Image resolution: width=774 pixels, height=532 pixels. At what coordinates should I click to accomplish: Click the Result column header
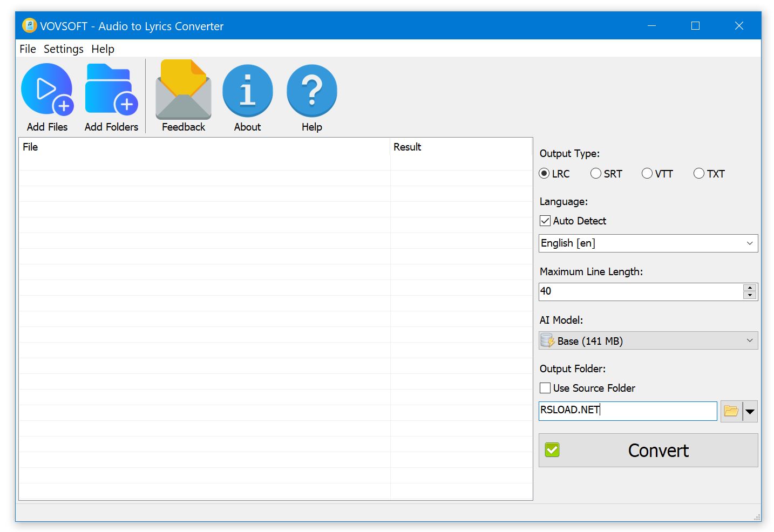tap(461, 147)
